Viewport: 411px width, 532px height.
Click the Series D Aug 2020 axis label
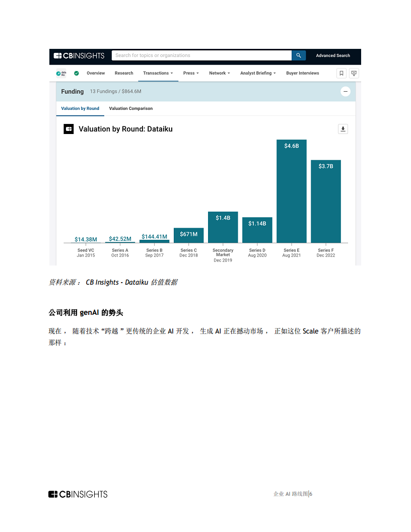257,253
